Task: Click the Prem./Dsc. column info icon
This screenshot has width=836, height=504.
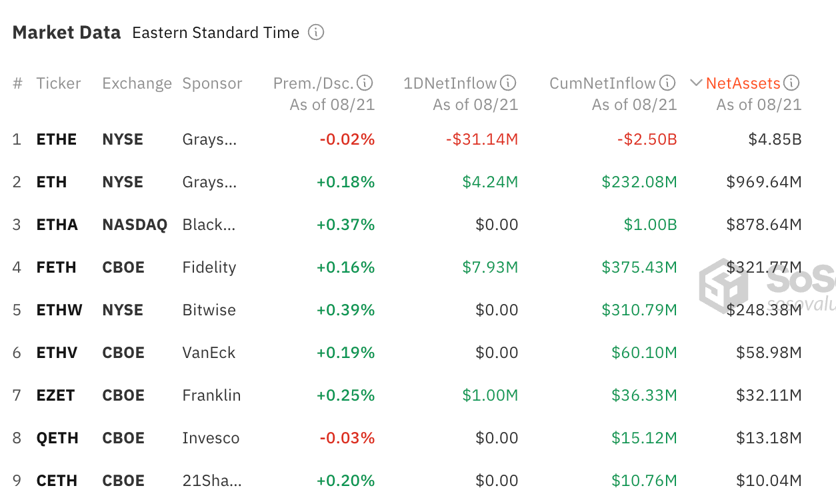Action: (365, 83)
